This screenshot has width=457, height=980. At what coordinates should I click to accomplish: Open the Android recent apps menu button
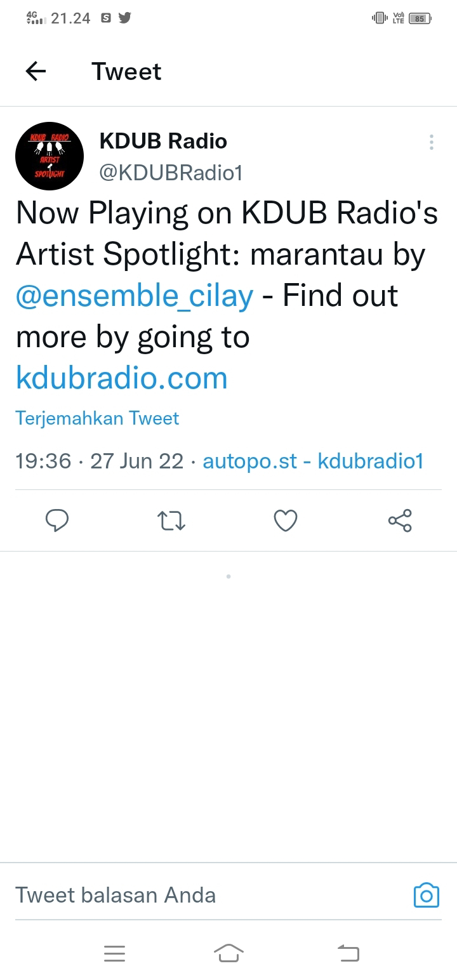coord(114,953)
